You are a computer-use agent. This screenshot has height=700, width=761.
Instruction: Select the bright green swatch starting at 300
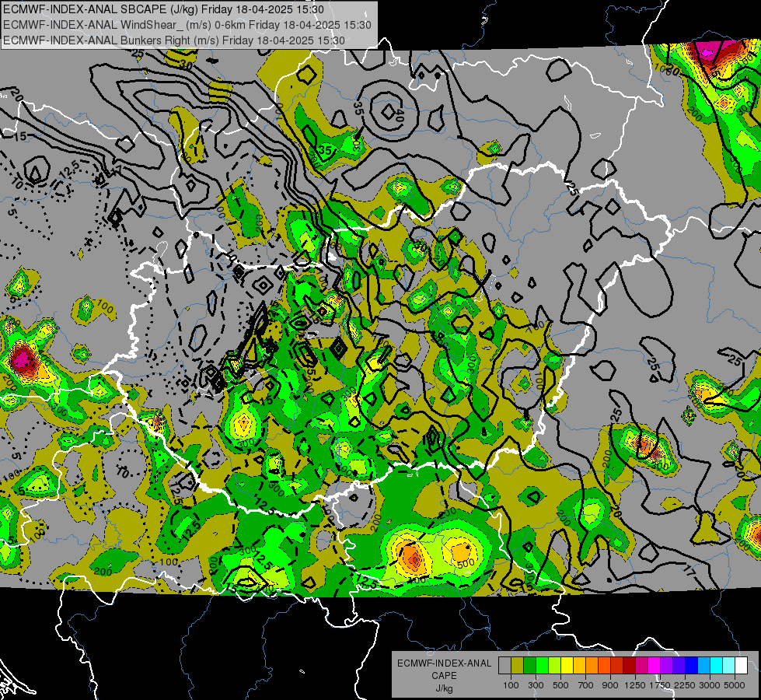point(542,666)
